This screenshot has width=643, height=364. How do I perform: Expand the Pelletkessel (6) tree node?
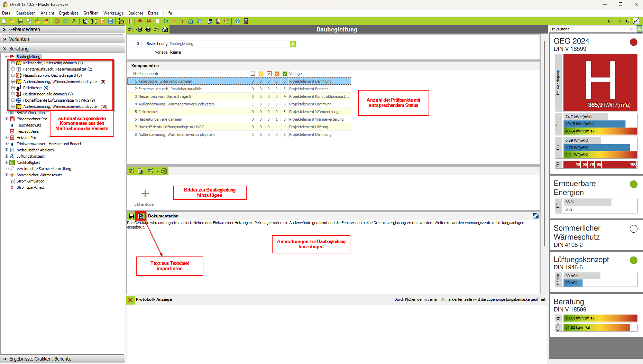pos(13,88)
